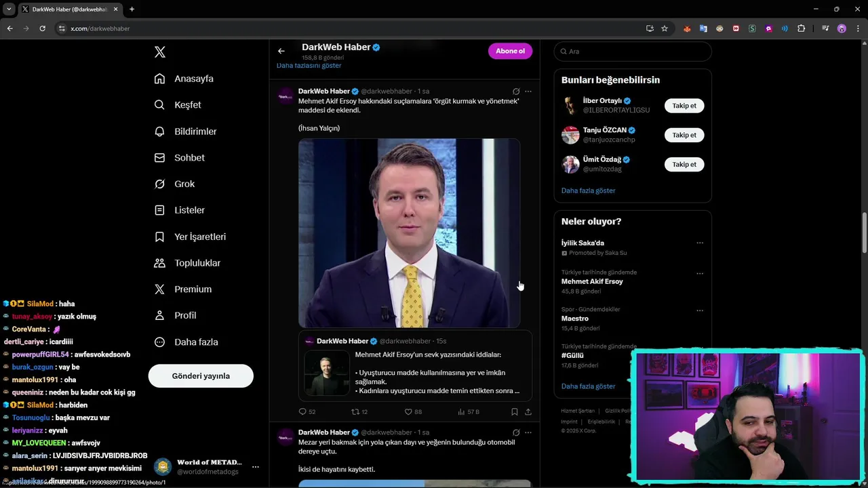868x488 pixels.
Task: Click the back arrow beside DarkWeb Haber
Action: click(x=281, y=51)
